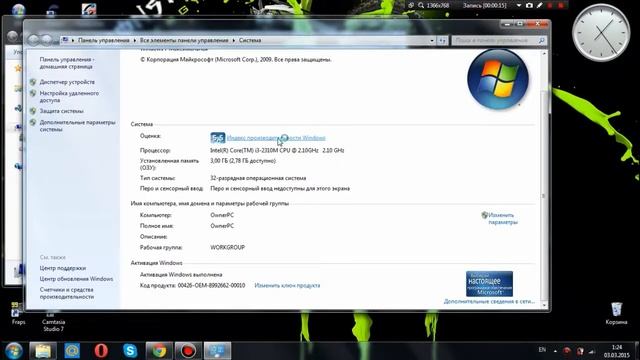Viewport: 640px width, 360px height.
Task: Select the WORKGROUP value
Action: pos(227,247)
